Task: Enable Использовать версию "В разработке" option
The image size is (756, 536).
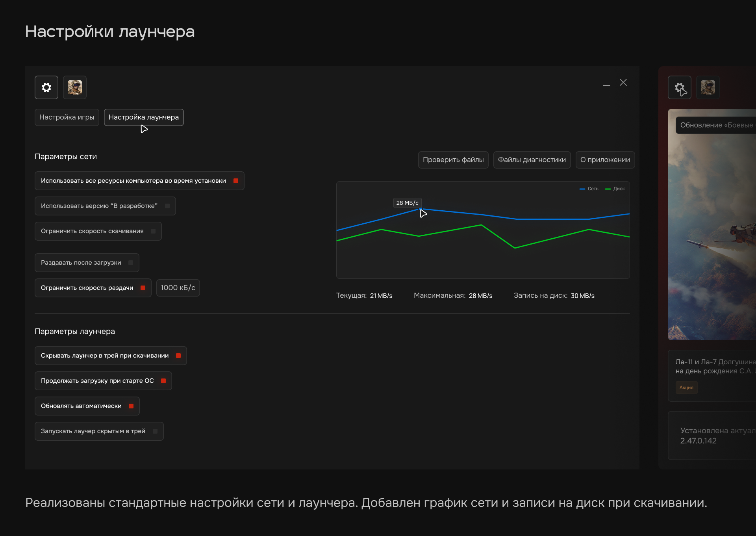Action: (167, 206)
